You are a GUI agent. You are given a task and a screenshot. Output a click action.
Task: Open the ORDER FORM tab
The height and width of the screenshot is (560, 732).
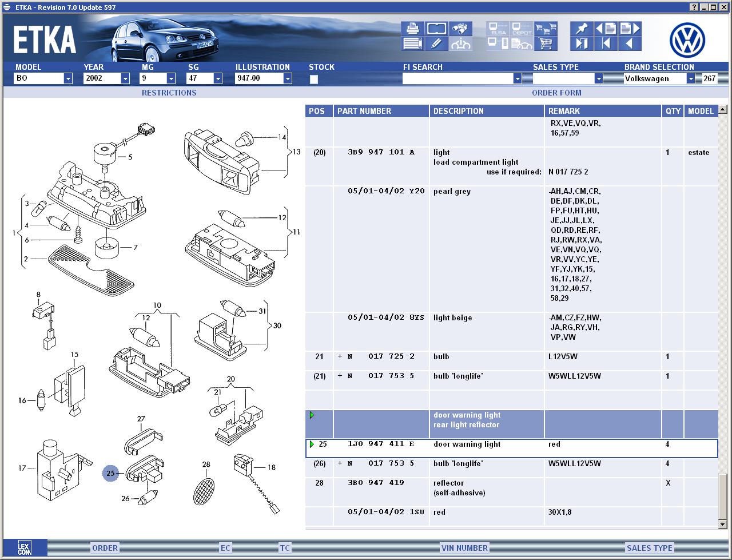click(556, 93)
